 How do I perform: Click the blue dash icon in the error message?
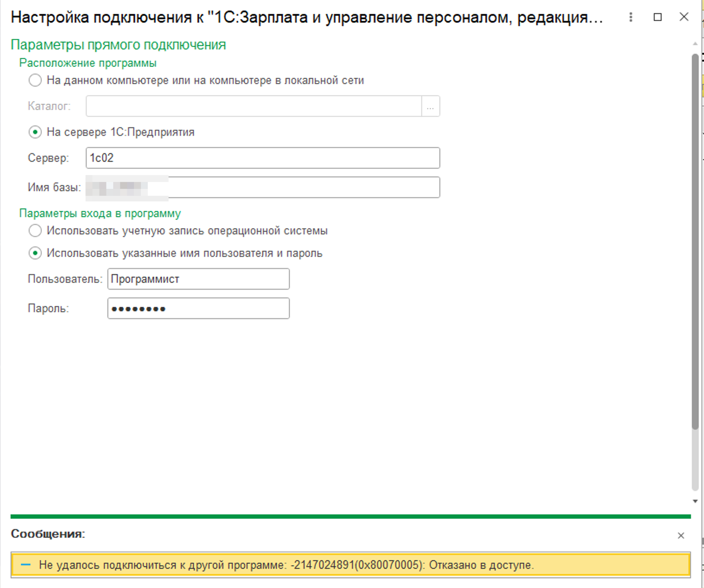tap(26, 565)
